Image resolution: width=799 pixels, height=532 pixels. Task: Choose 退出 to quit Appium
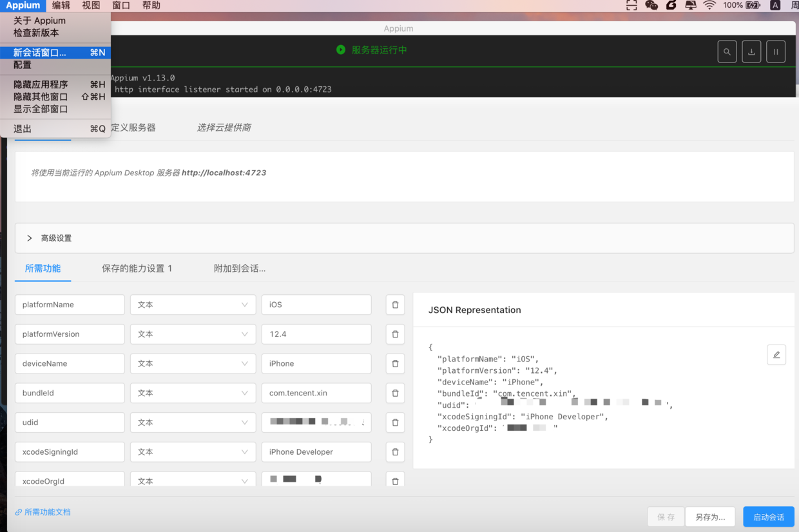point(55,129)
